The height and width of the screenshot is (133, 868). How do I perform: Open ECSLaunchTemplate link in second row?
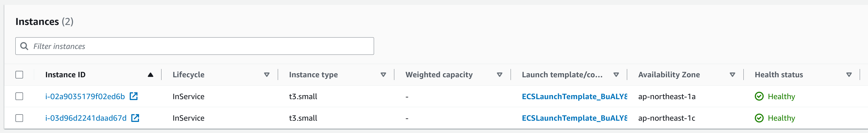coord(574,118)
